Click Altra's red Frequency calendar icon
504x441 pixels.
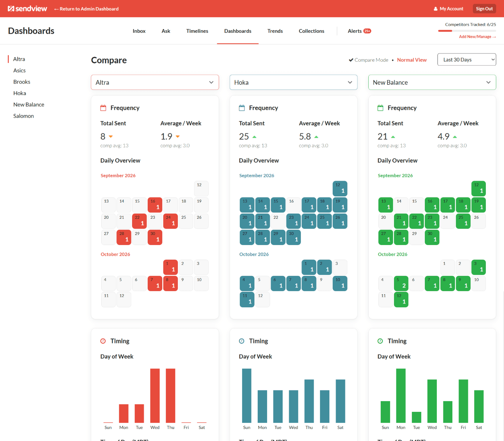[x=103, y=108]
